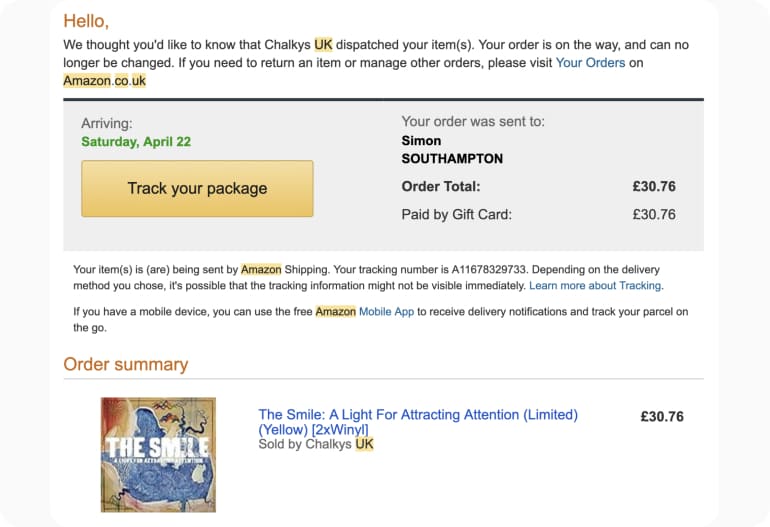Open The Smile vinyl product title link

[x=418, y=421]
